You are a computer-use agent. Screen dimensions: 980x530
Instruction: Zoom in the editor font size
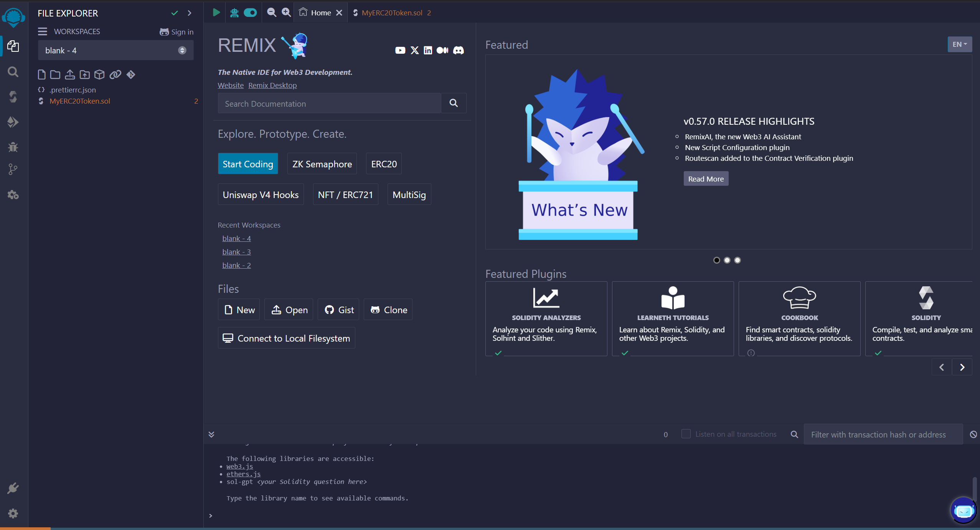pos(286,13)
